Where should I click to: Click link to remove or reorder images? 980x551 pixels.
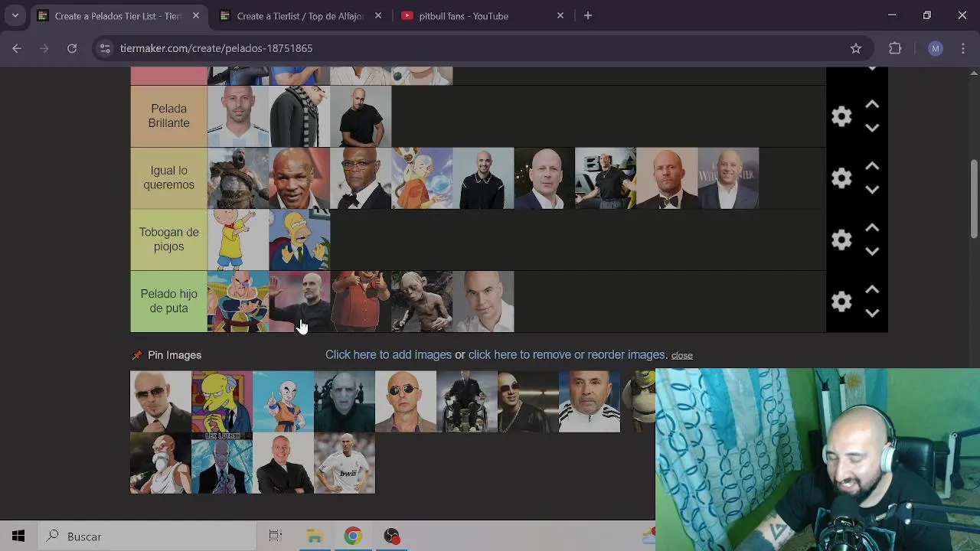[567, 355]
